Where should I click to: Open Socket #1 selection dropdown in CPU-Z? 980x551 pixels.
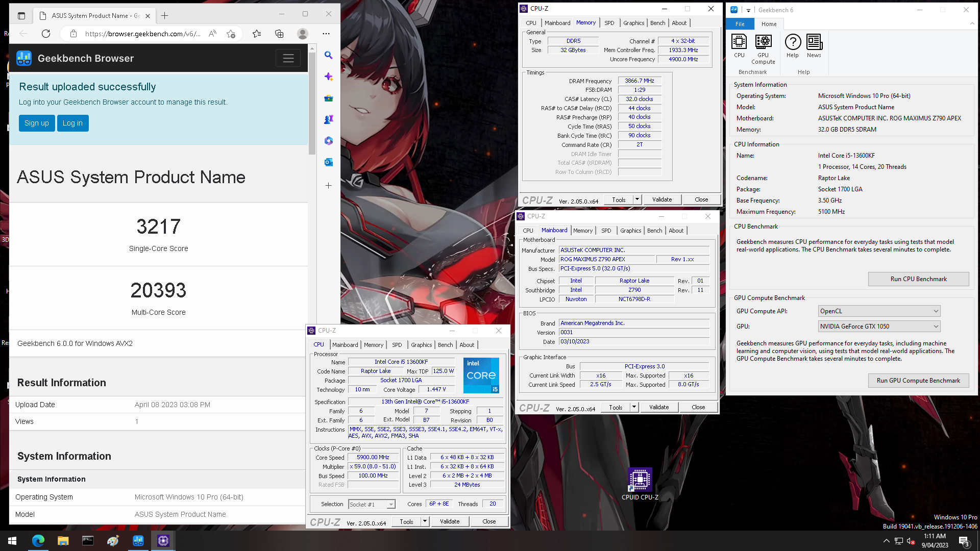click(372, 504)
